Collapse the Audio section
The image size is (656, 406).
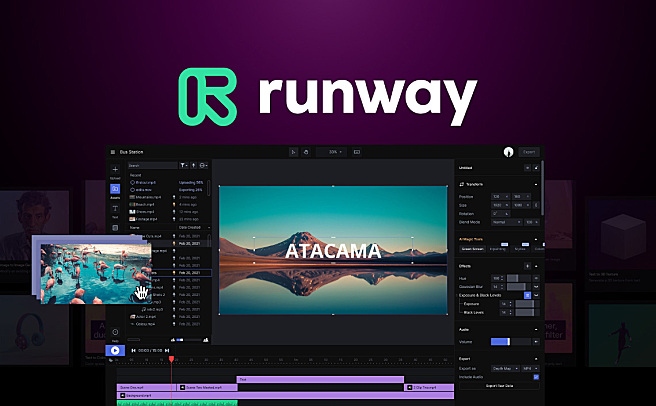tap(536, 330)
